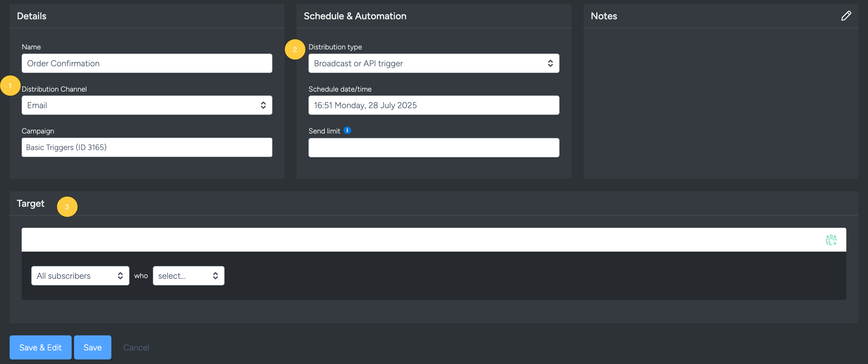Screen dimensions: 868x364
Task: Open the Distribution Channel dropdown
Action: pos(147,105)
